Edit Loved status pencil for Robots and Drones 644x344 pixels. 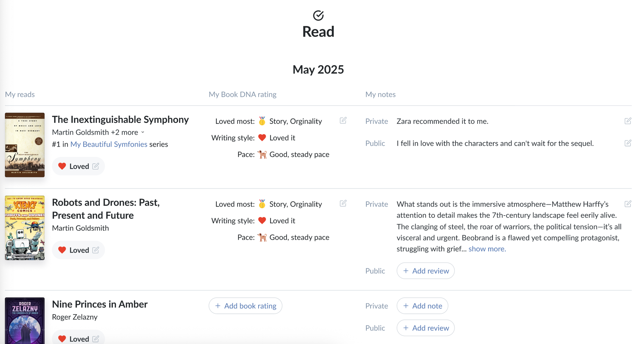coord(96,250)
